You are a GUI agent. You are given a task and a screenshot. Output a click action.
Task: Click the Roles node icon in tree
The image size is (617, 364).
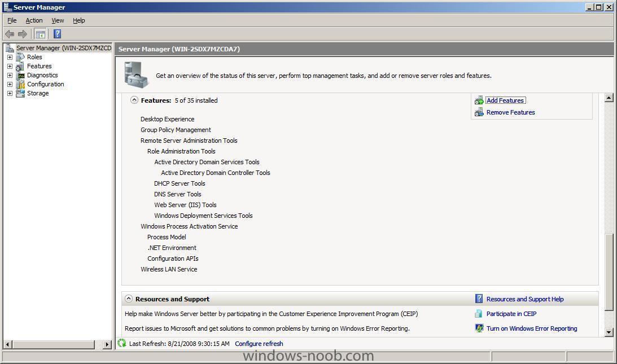click(20, 57)
